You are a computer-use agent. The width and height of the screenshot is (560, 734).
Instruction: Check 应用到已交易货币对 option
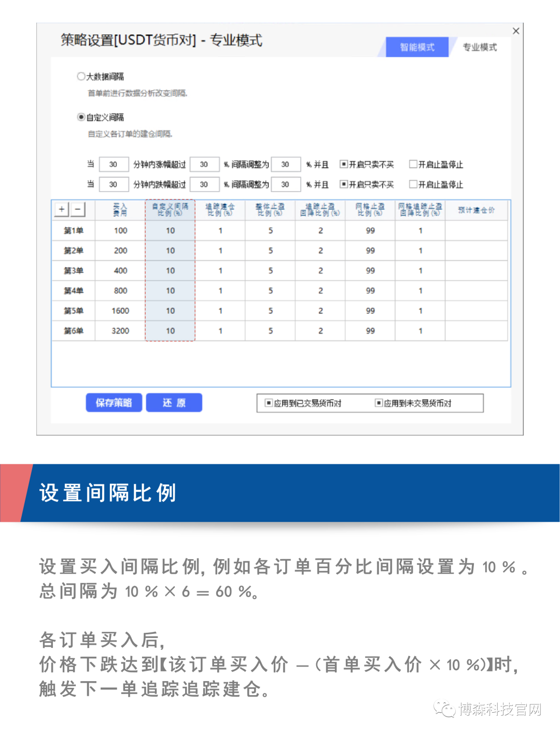269,403
